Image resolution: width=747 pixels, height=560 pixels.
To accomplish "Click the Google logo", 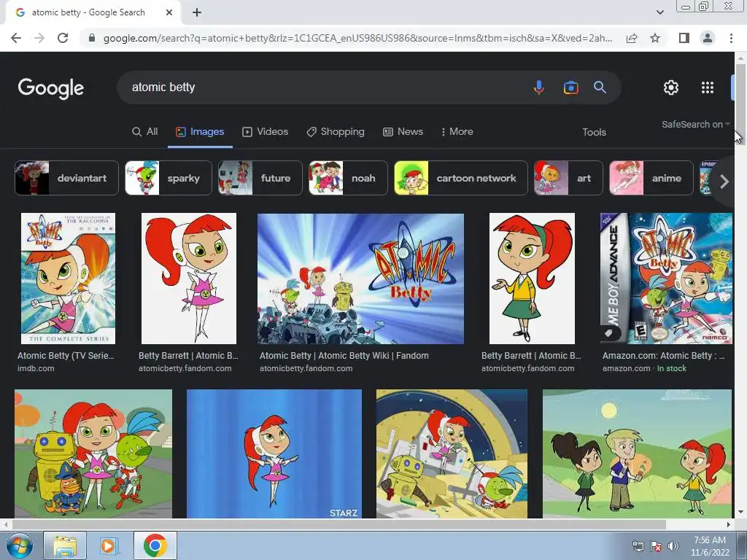I will click(x=51, y=88).
